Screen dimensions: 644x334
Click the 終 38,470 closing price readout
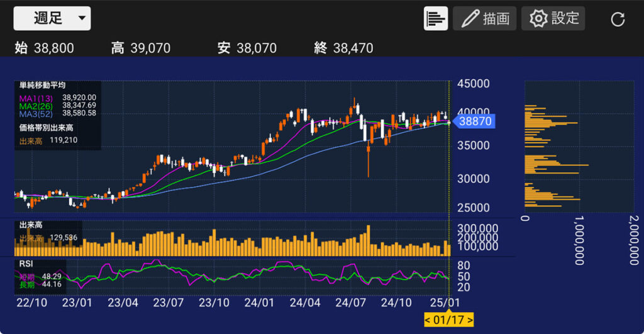343,48
